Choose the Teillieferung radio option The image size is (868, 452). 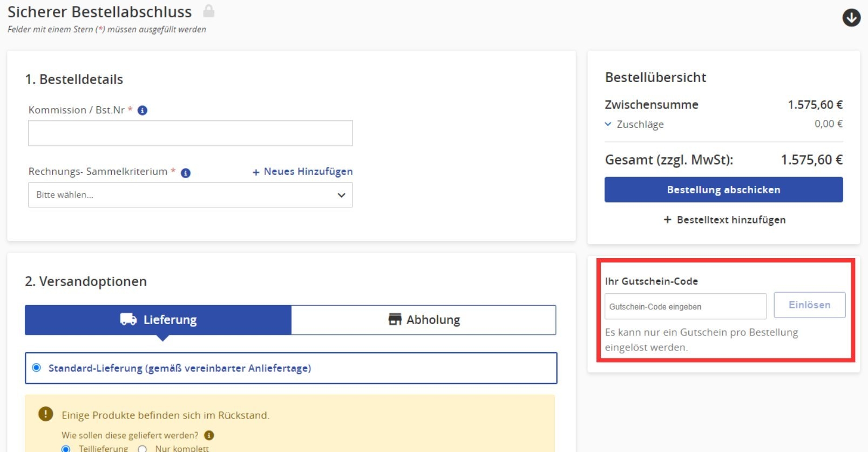tap(66, 449)
